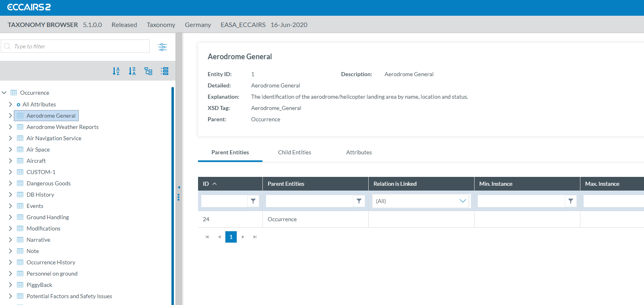Viewport: 644px width, 305px height.
Task: Go to the next results page
Action: [x=243, y=237]
